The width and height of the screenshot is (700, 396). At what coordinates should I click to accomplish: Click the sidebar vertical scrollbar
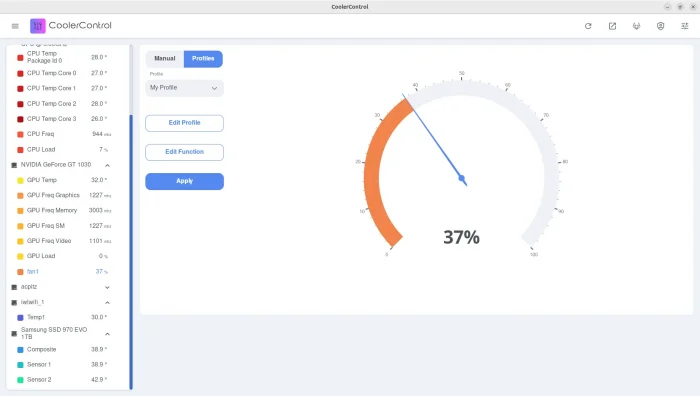pos(131,252)
